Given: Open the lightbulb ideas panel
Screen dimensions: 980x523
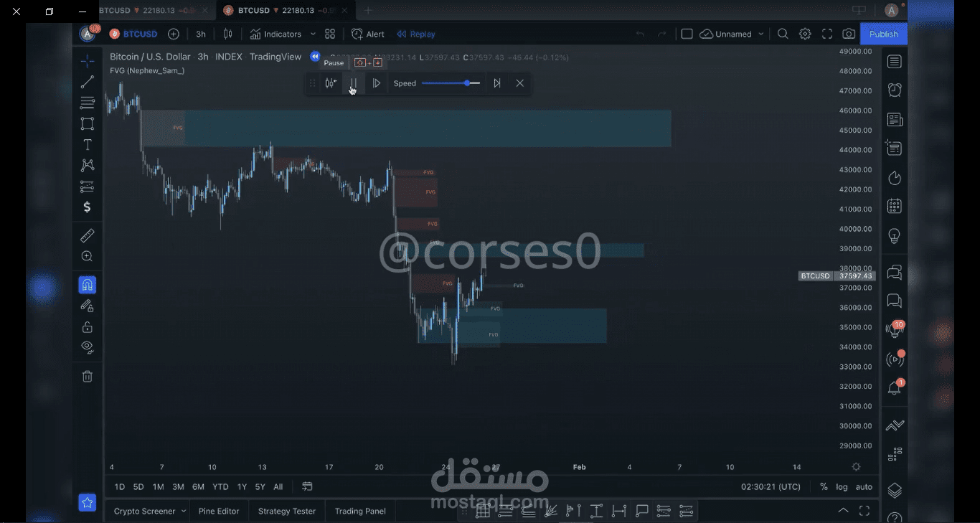Looking at the screenshot, I should (894, 236).
